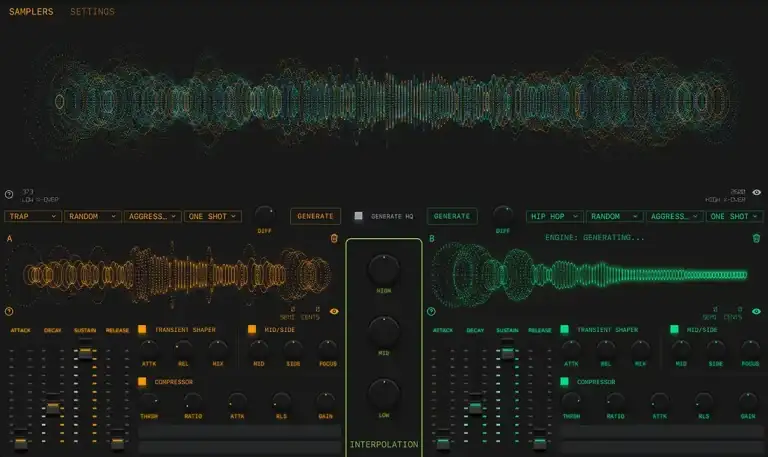
Task: Click the DIFF knob next to green GENERATE
Action: pyautogui.click(x=503, y=215)
